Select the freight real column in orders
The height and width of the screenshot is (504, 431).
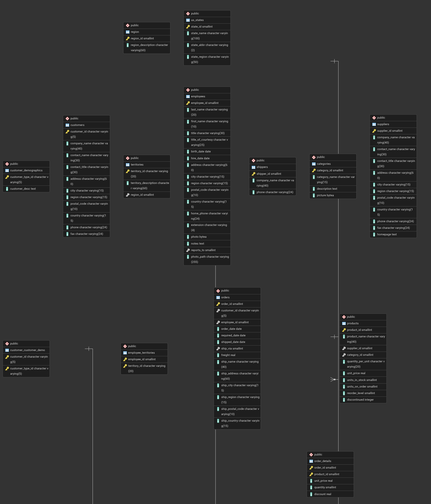tap(228, 355)
